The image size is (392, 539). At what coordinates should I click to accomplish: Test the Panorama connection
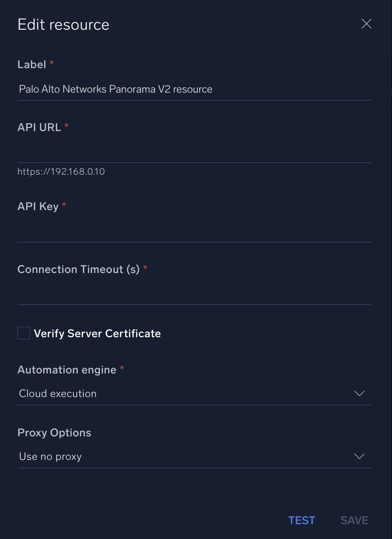pyautogui.click(x=301, y=520)
